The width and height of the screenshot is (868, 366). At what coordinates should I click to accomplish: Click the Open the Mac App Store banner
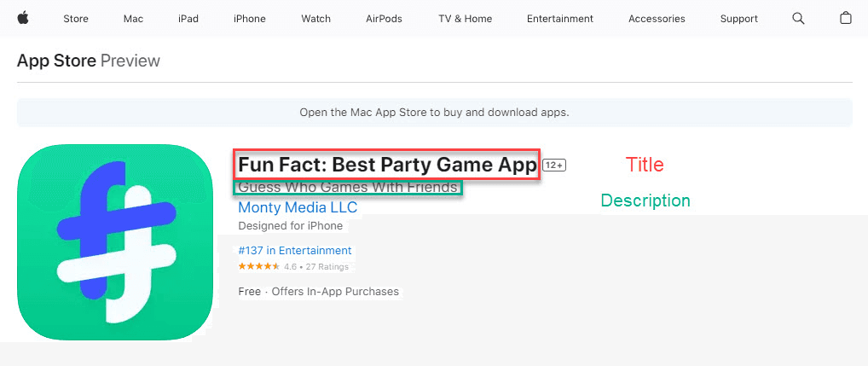tap(435, 113)
